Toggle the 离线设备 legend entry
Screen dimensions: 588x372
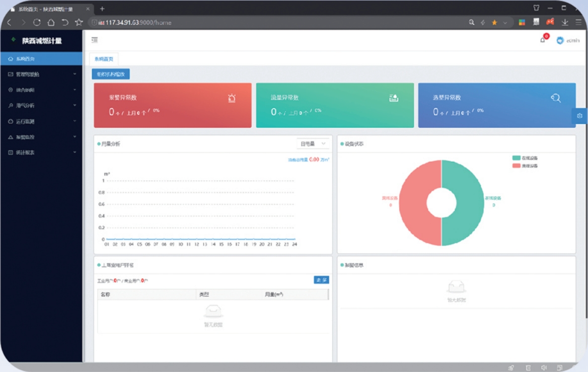click(x=525, y=166)
